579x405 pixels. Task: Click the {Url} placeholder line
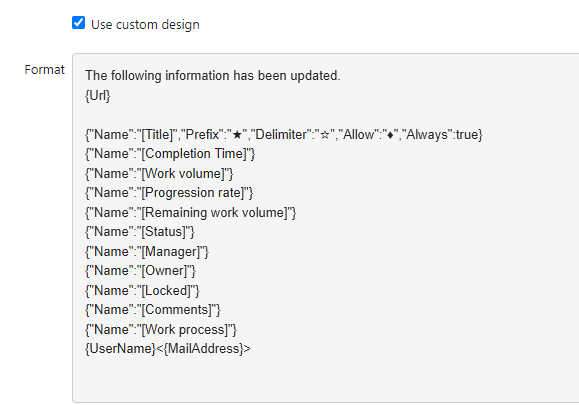[98, 96]
